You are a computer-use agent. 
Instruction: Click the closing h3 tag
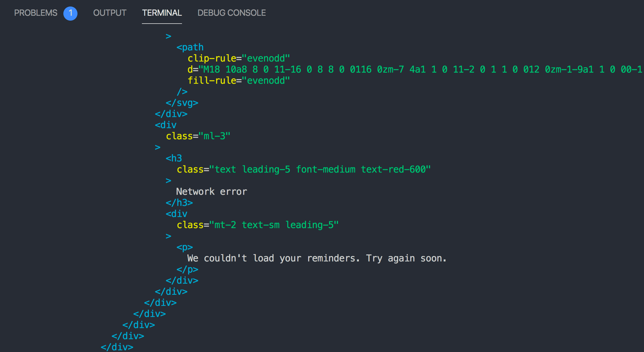pos(179,203)
